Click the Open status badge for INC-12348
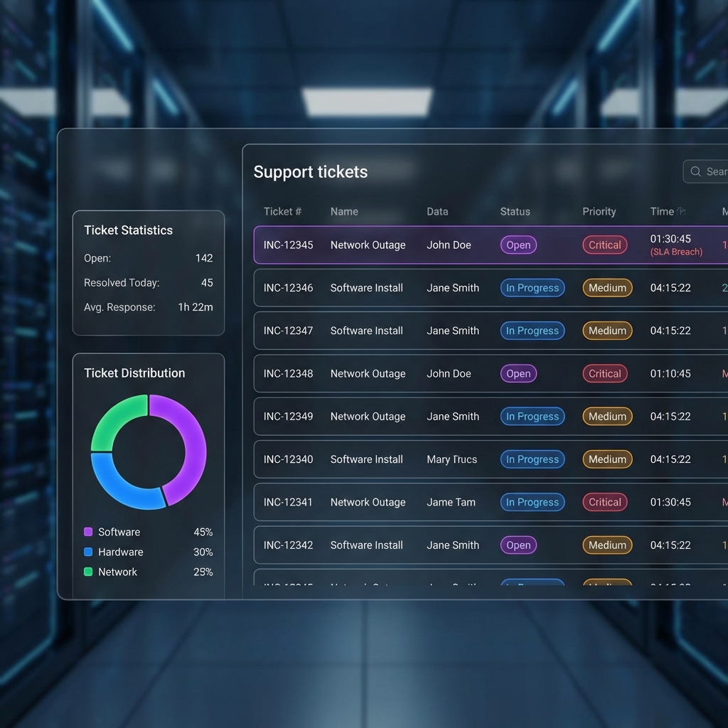728x728 pixels. pyautogui.click(x=518, y=373)
